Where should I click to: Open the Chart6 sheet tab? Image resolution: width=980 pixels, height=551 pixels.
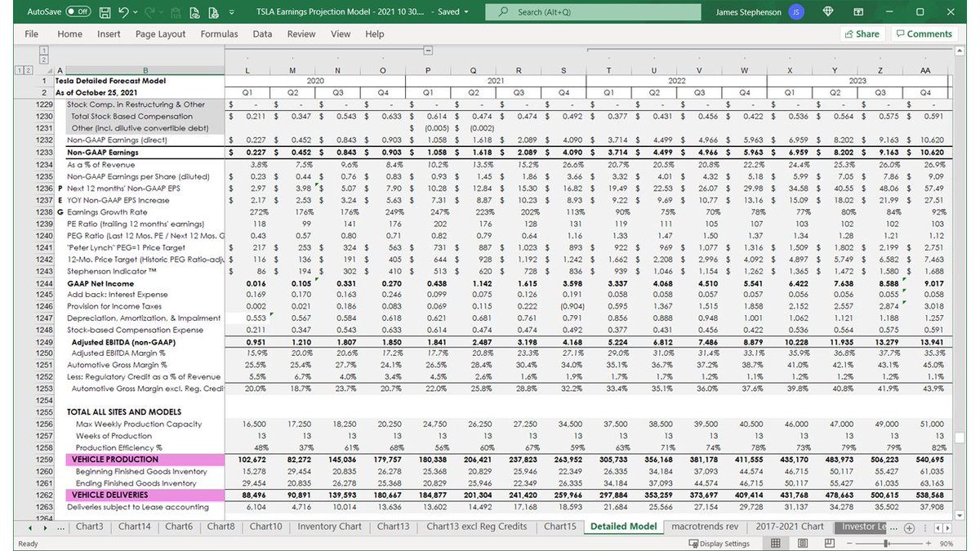(179, 527)
